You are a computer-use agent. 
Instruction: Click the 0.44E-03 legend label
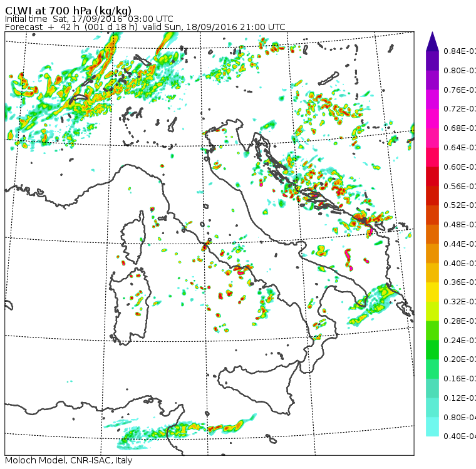460,244
